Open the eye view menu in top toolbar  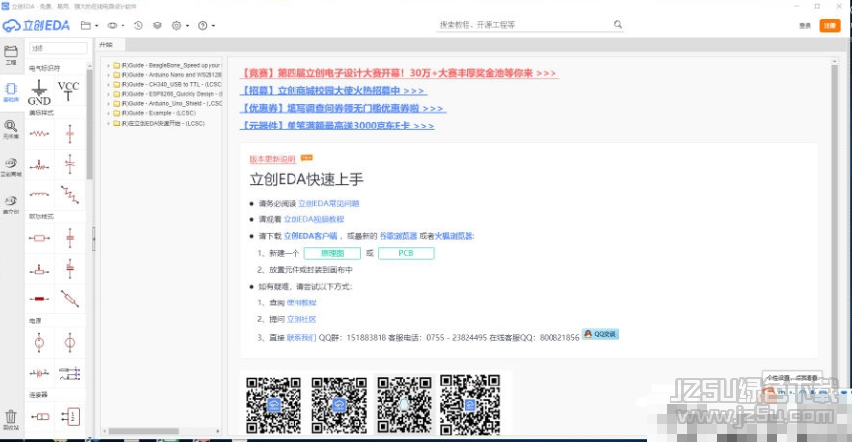point(115,25)
